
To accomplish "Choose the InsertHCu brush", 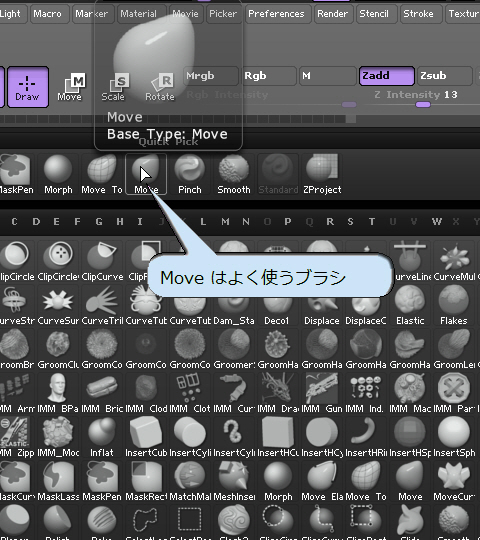I will point(278,438).
